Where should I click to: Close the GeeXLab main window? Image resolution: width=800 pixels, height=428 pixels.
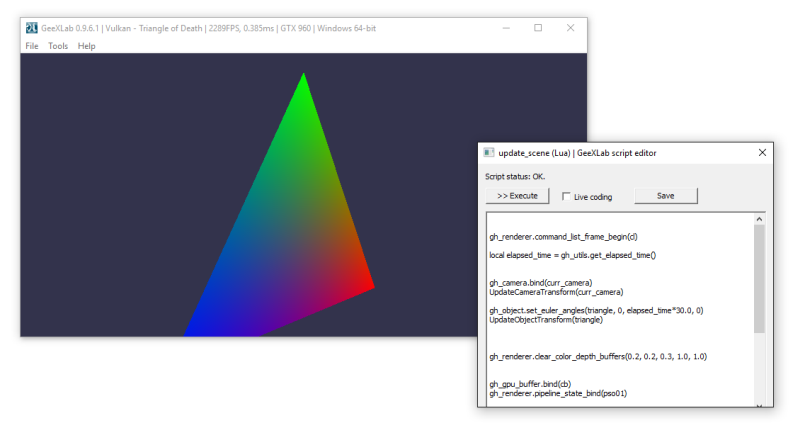[x=570, y=28]
